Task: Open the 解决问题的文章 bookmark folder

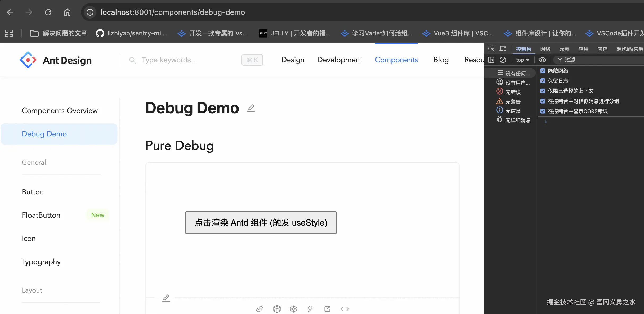Action: [59, 33]
